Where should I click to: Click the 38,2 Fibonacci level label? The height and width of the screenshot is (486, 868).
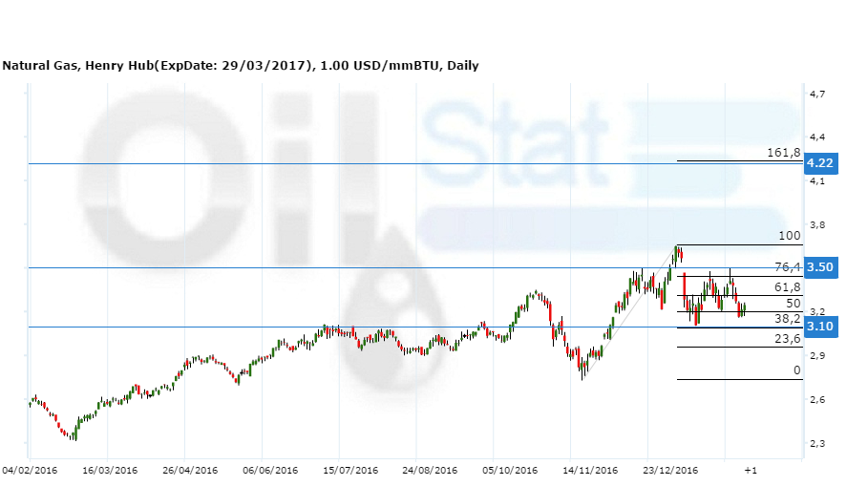pyautogui.click(x=786, y=319)
